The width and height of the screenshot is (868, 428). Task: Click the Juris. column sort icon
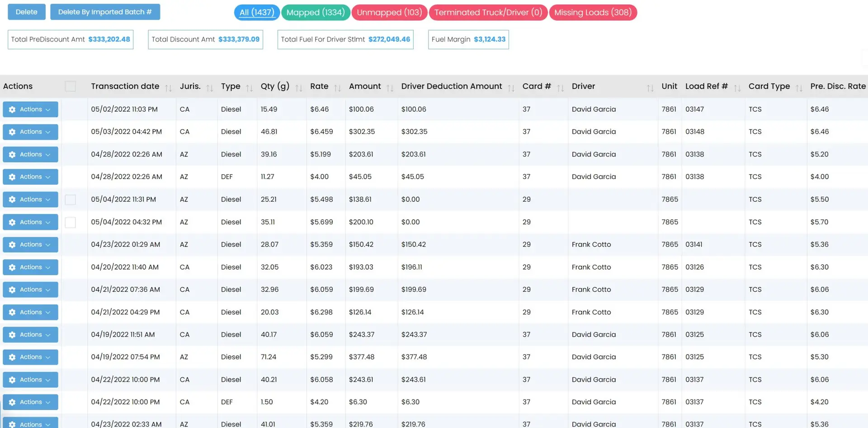click(x=209, y=88)
